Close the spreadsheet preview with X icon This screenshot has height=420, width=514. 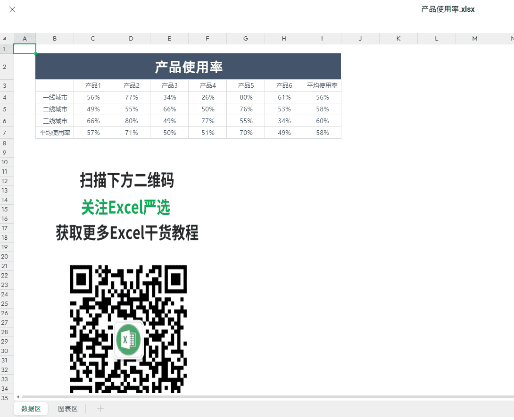[12, 9]
